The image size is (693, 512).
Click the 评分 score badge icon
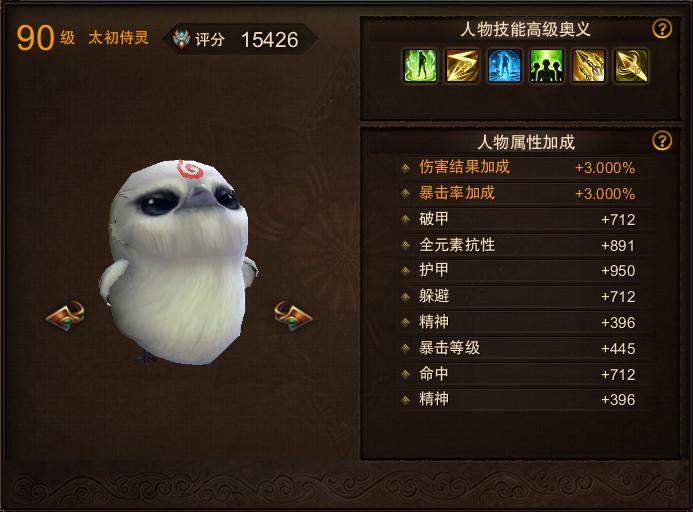point(182,39)
